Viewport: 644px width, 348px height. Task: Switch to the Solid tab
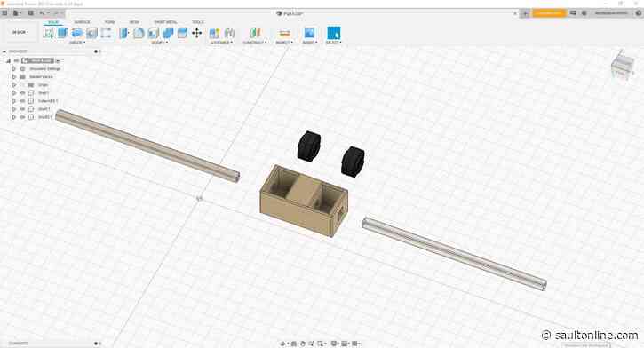pyautogui.click(x=53, y=22)
